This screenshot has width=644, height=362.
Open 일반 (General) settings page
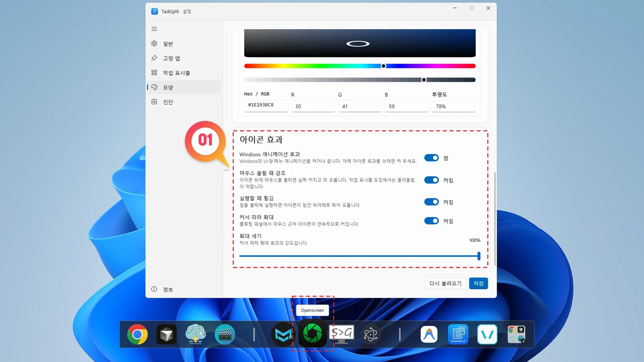tap(184, 44)
